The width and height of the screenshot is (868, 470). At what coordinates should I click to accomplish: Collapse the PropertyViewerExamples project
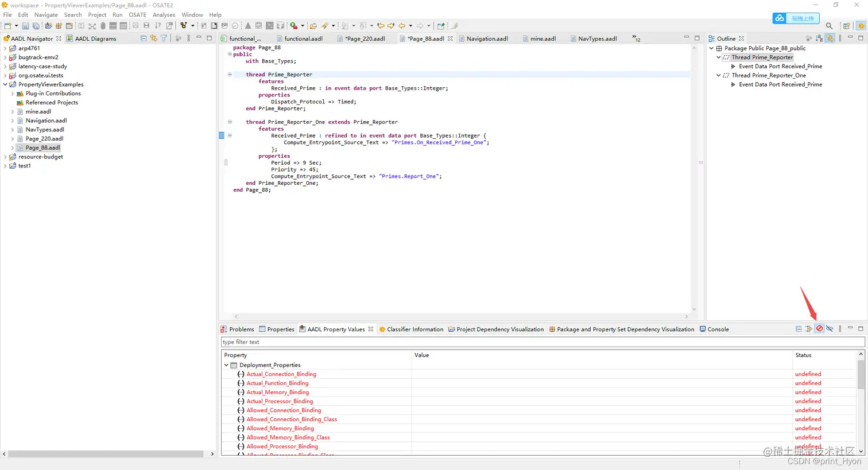pyautogui.click(x=5, y=84)
